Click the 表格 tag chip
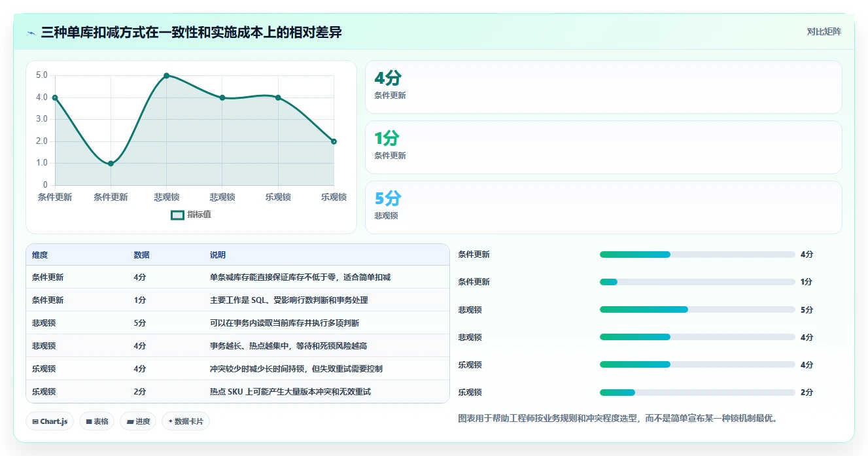This screenshot has height=456, width=868. pos(97,421)
